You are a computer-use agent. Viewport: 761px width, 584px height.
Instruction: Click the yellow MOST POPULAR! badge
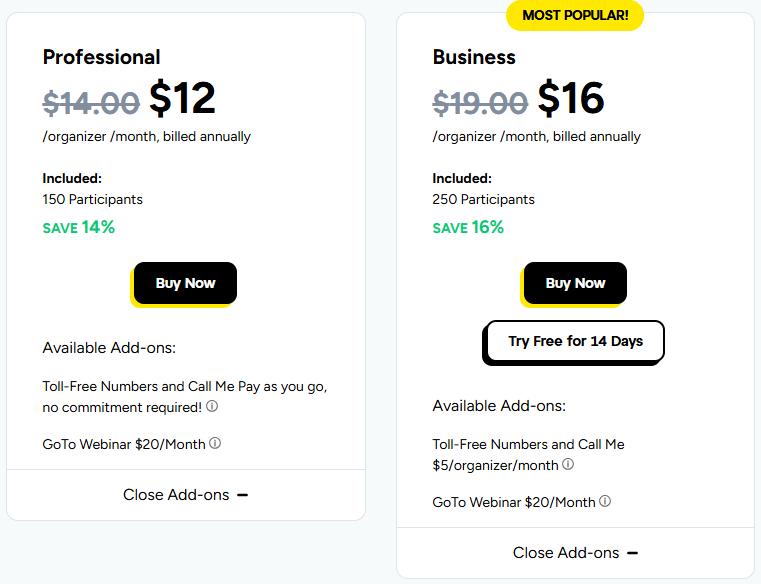tap(575, 15)
